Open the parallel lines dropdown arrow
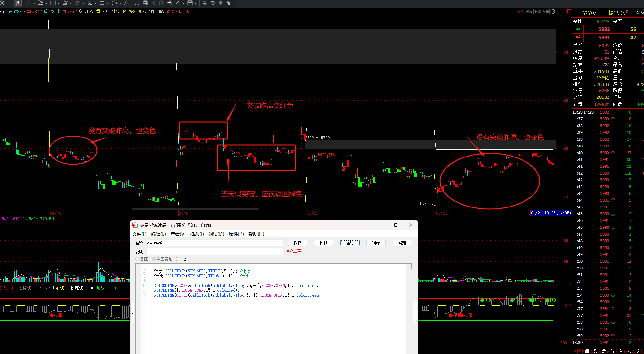This screenshot has width=644, height=354. 58,3
